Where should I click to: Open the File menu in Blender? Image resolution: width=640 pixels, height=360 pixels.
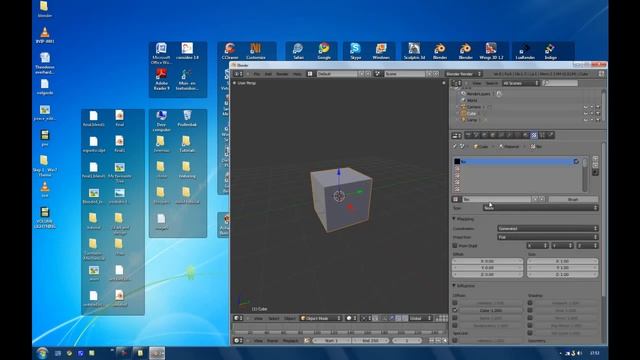pos(257,74)
